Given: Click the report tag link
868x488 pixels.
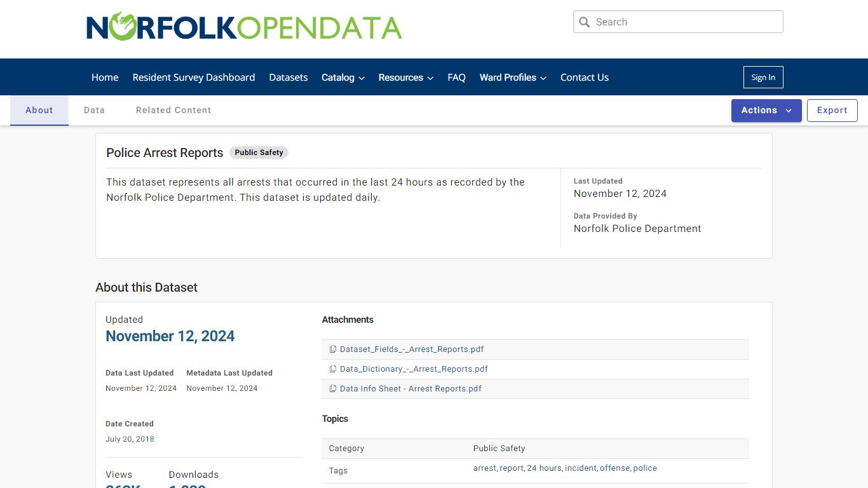Looking at the screenshot, I should click(512, 468).
